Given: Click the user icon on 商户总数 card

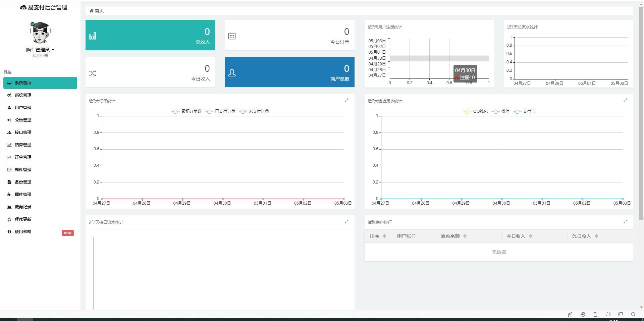Looking at the screenshot, I should pyautogui.click(x=232, y=73).
